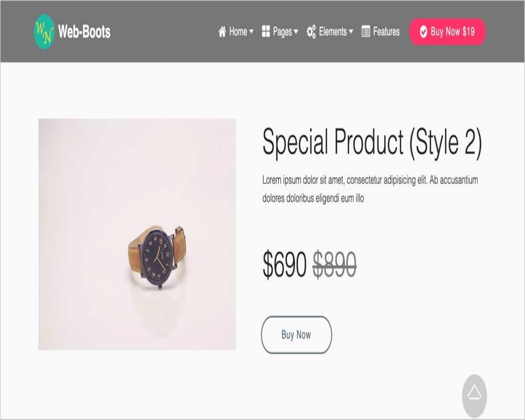This screenshot has width=525, height=420.
Task: Click the watch product image
Action: (x=137, y=235)
